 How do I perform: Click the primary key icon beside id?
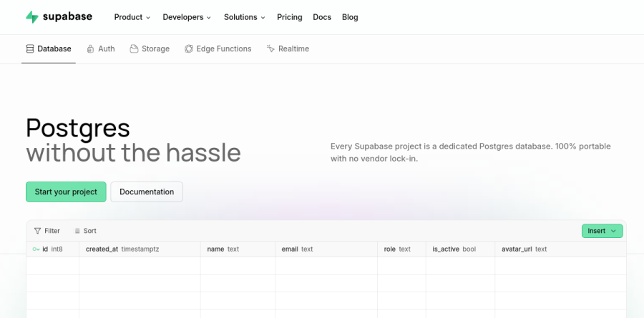click(36, 249)
